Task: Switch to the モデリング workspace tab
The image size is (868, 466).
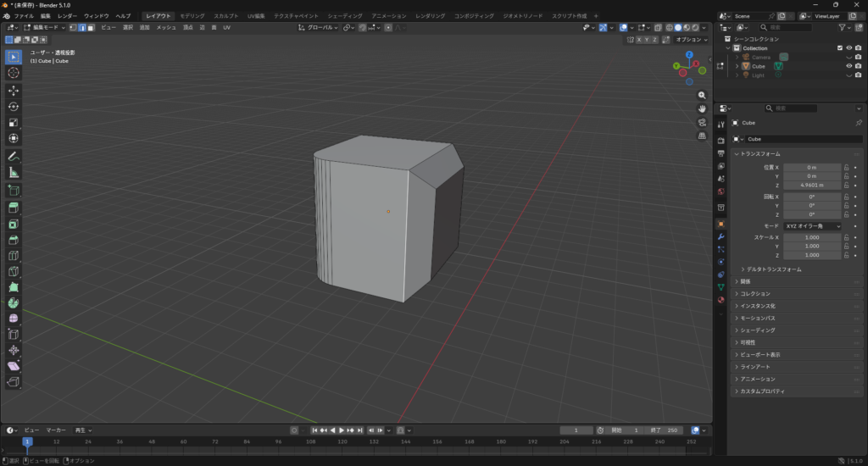Action: tap(192, 16)
